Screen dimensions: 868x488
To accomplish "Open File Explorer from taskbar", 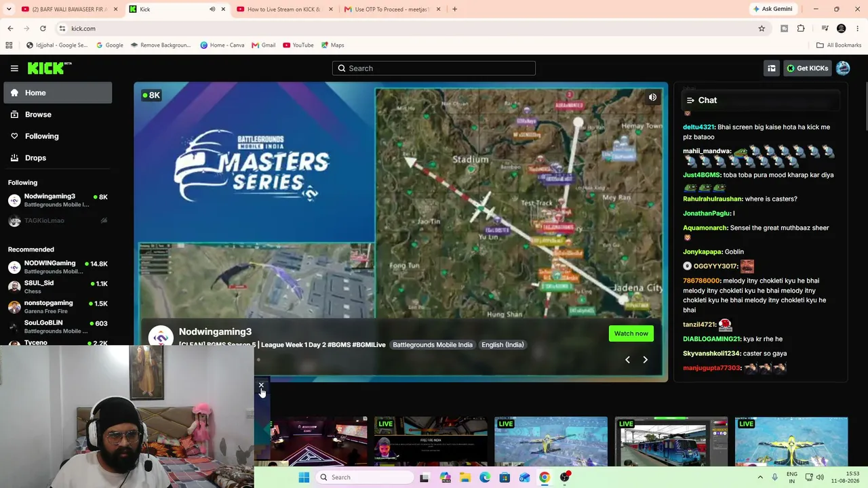I will tap(465, 477).
